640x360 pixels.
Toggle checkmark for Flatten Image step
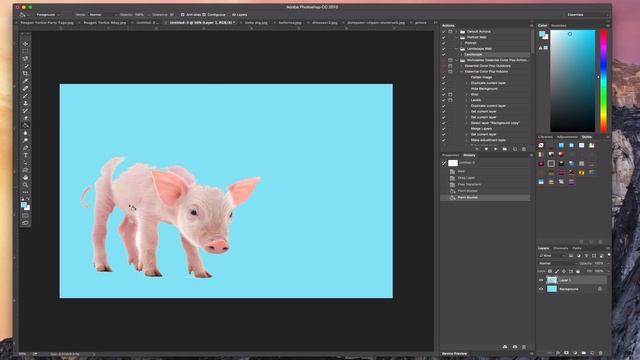444,77
